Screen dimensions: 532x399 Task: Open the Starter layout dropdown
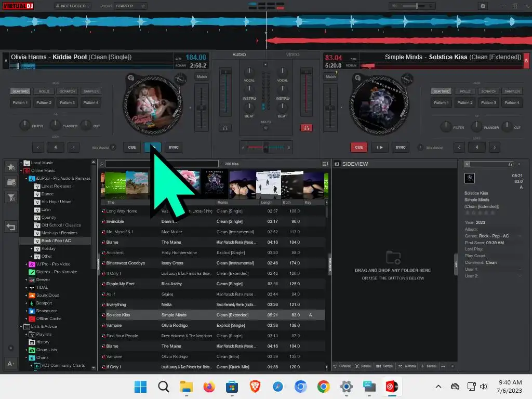tap(130, 6)
